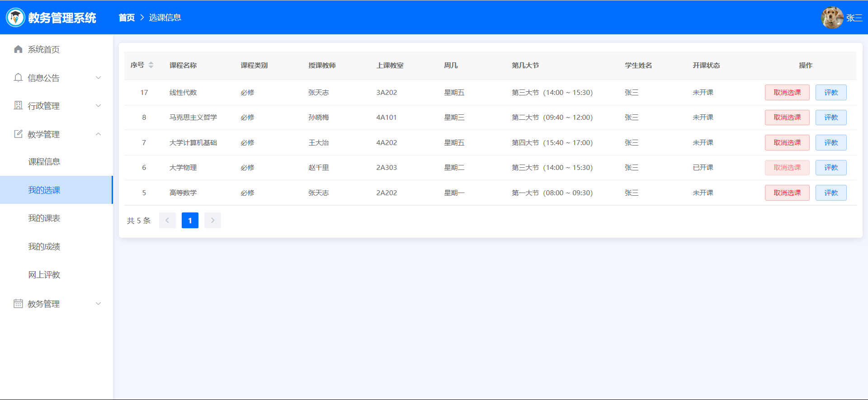Cancel selection of 线性代数 course
Screen dimensions: 868x400
click(787, 93)
